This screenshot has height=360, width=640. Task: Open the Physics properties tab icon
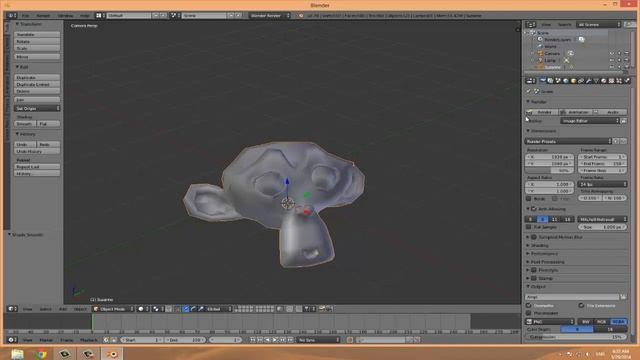[627, 81]
